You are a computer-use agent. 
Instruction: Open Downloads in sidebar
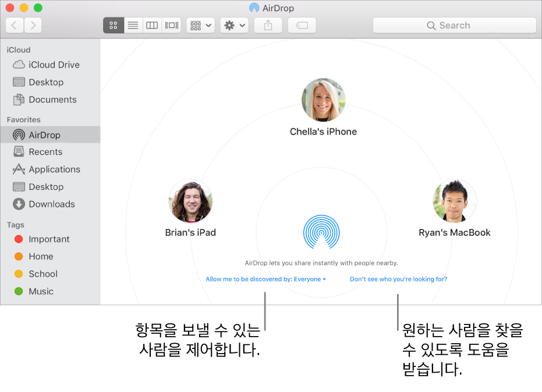pos(50,204)
